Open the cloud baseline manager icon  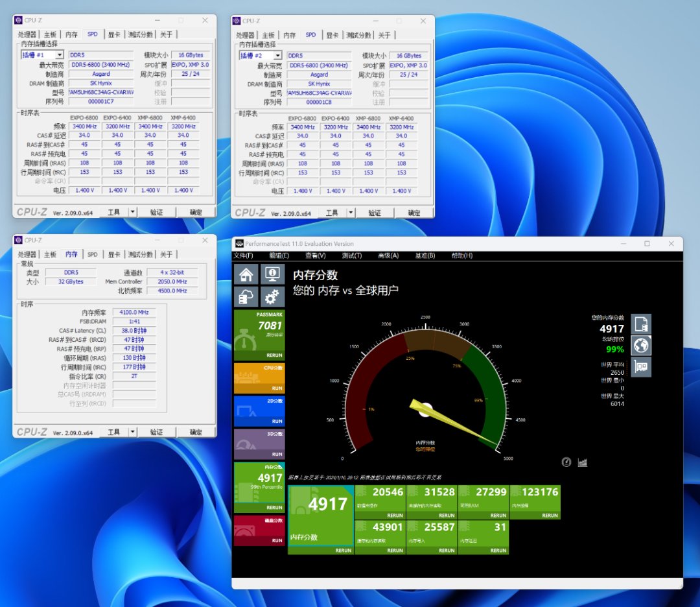(246, 297)
